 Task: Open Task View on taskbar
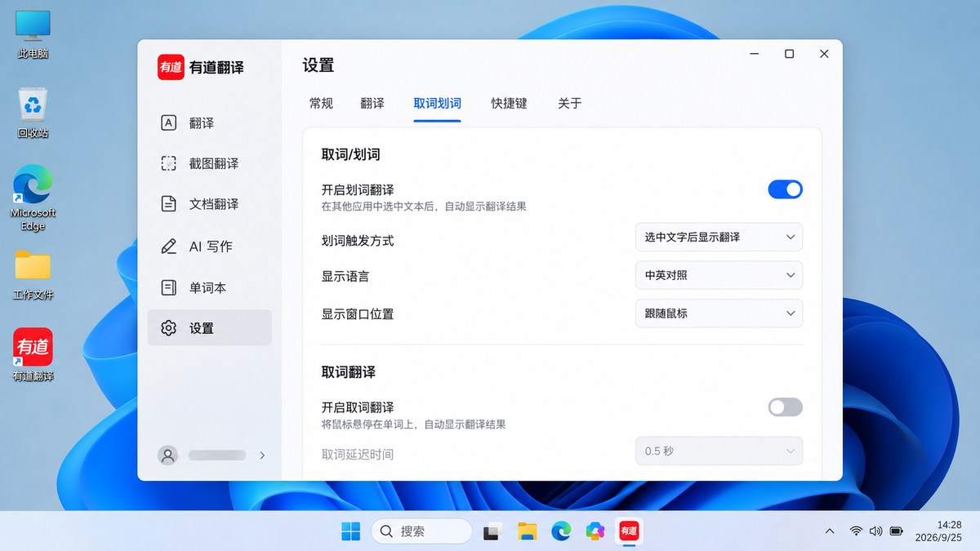[x=492, y=531]
